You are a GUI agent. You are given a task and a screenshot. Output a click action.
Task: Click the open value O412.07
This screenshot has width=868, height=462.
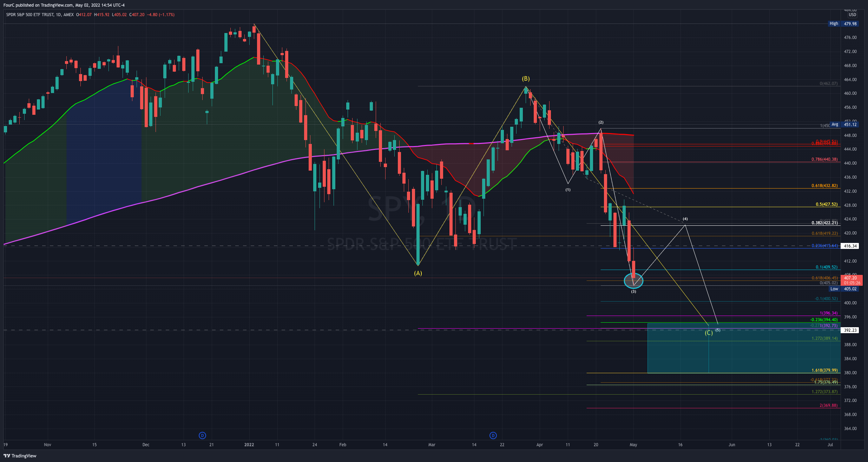click(84, 15)
